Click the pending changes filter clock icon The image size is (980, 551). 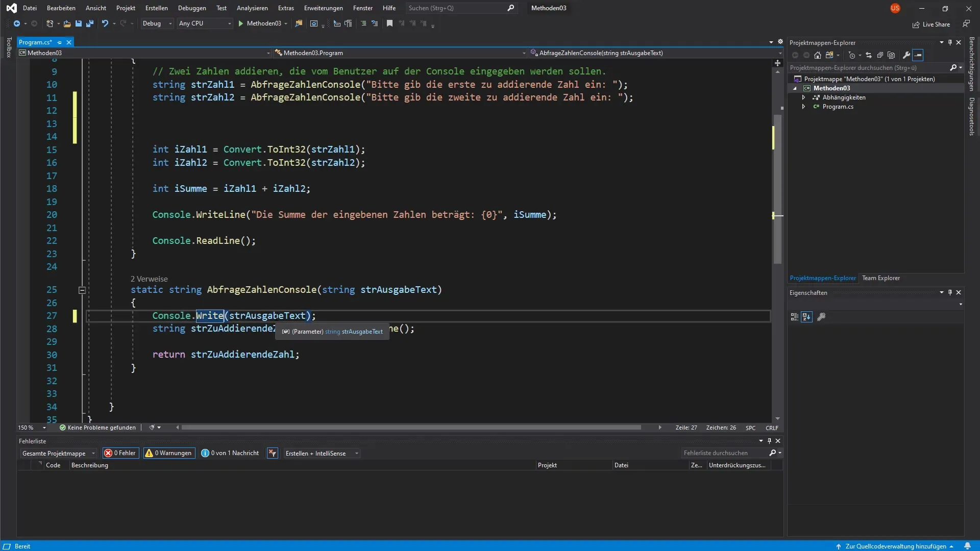(x=851, y=55)
